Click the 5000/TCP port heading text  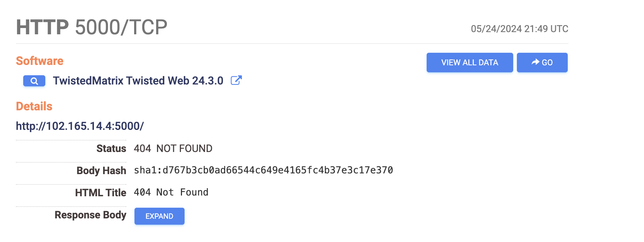coord(121,27)
